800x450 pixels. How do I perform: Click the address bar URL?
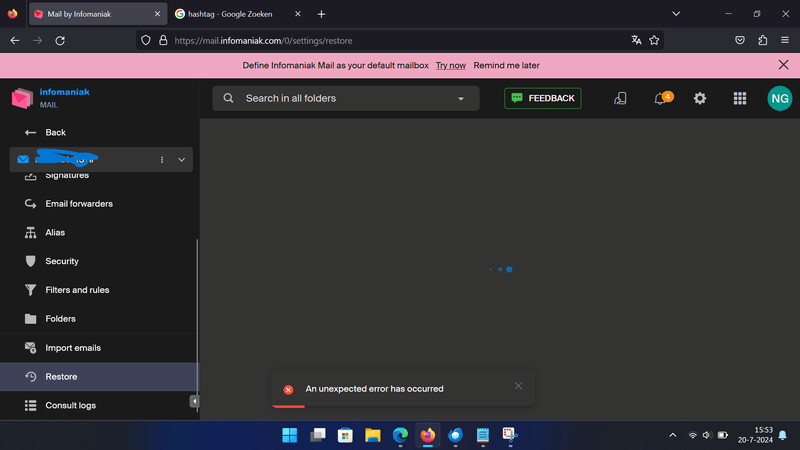click(x=263, y=40)
